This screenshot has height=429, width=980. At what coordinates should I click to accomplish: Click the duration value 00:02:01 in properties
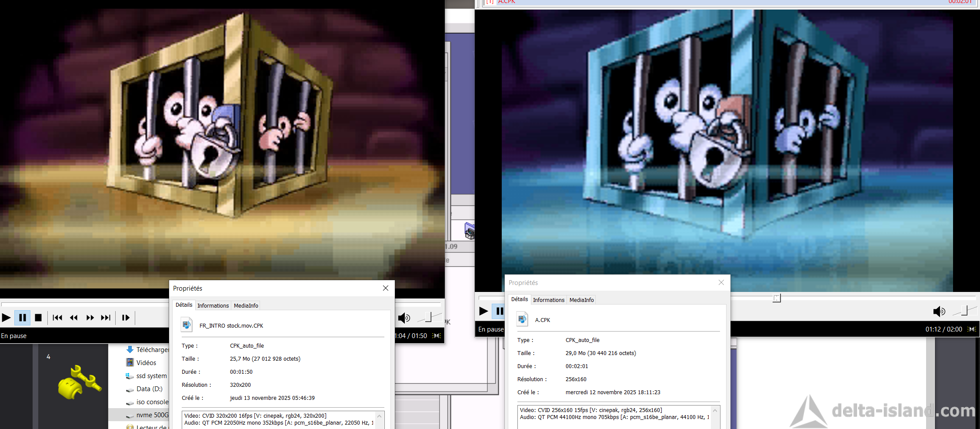(x=577, y=366)
